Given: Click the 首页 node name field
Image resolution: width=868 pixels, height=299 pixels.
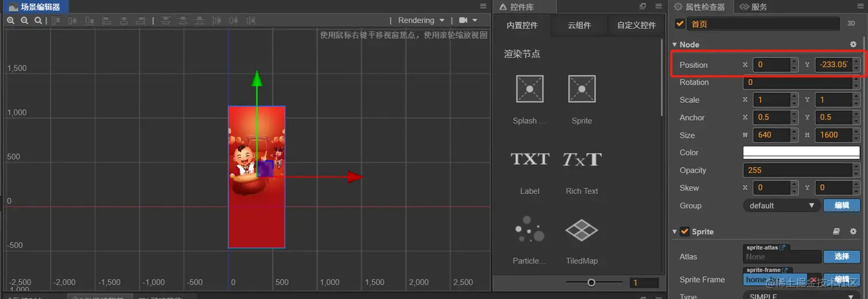Looking at the screenshot, I should click(x=764, y=24).
